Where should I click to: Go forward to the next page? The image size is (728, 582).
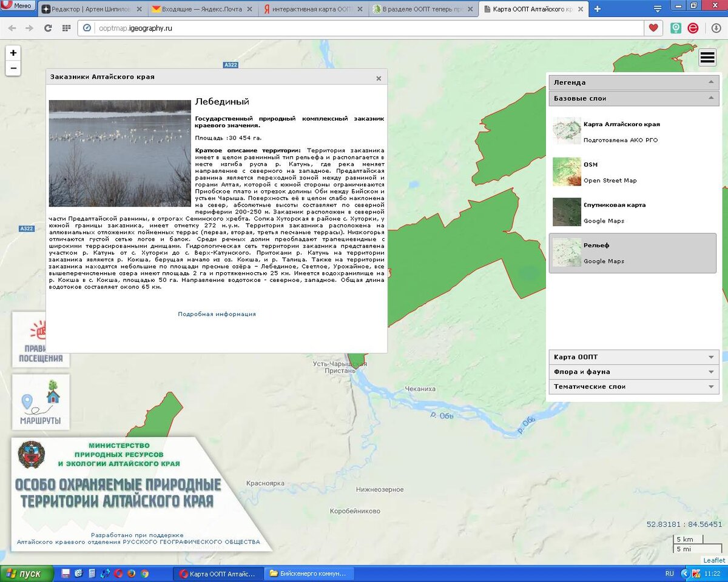click(x=30, y=28)
